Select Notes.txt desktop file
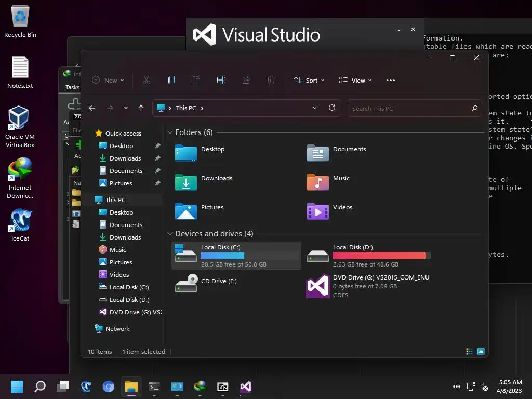The width and height of the screenshot is (532, 399). 20,73
